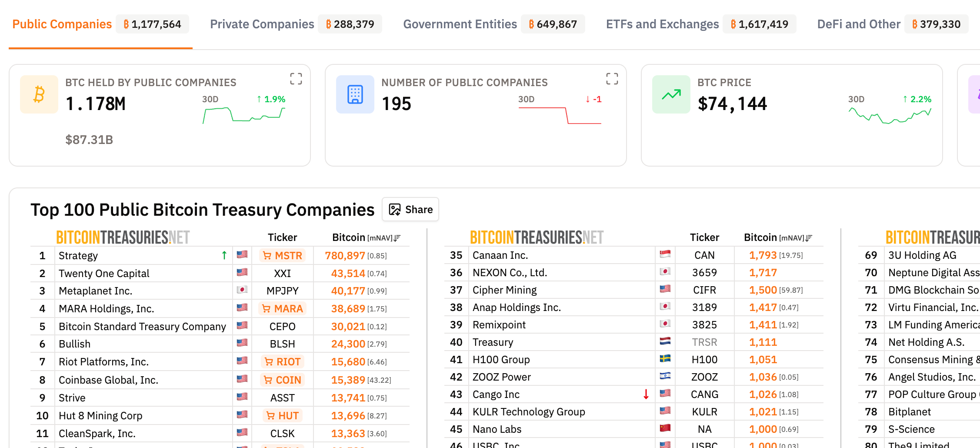Click the 30D chart in Number of Companies card

560,116
